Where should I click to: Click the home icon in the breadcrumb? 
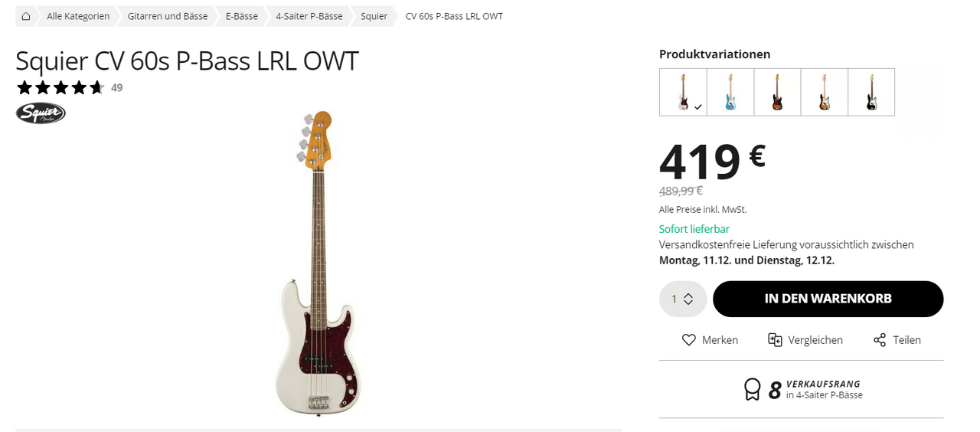[x=26, y=16]
